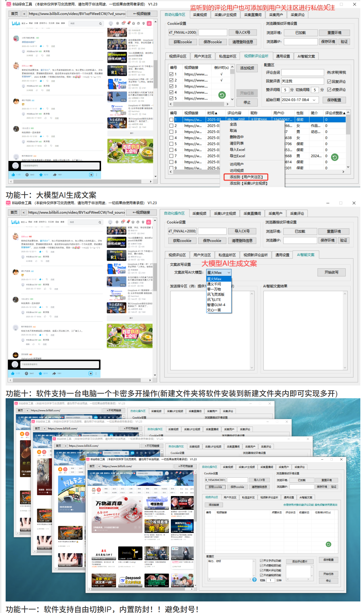The image size is (364, 613).
Task: Click 保存配置 button in top window
Action: pos(334,100)
